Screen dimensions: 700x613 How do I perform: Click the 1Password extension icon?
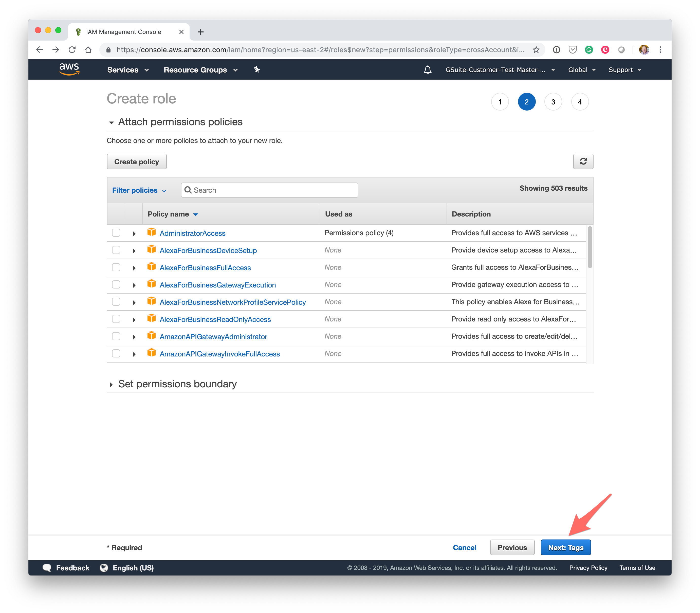(x=556, y=50)
